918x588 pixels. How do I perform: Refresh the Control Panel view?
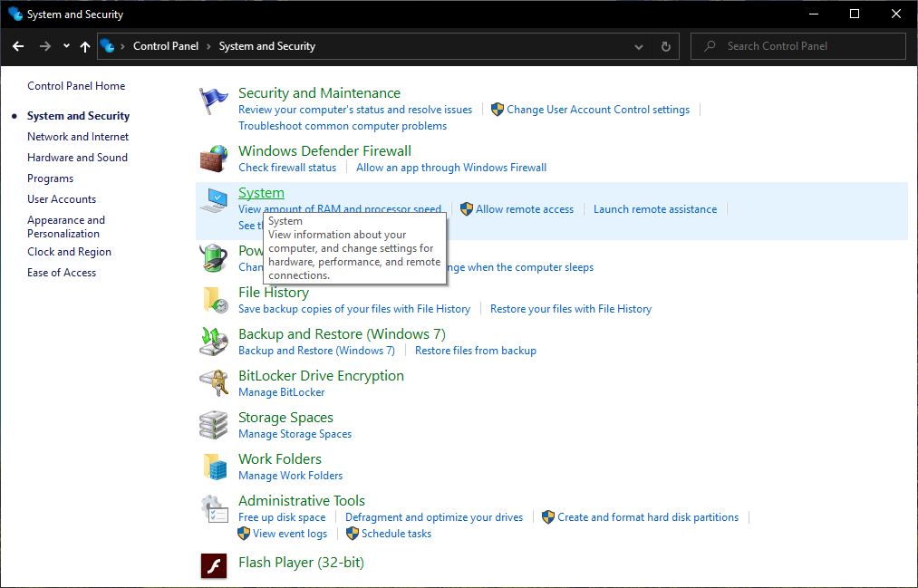coord(666,46)
